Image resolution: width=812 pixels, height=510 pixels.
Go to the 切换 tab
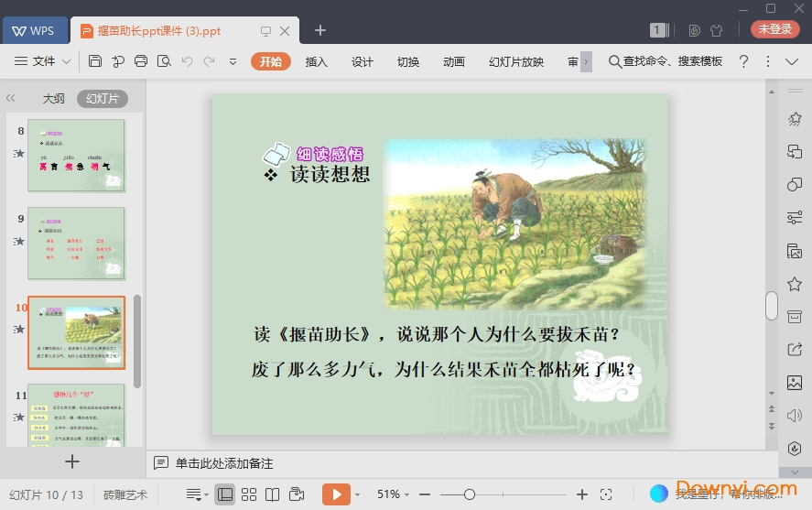click(408, 61)
